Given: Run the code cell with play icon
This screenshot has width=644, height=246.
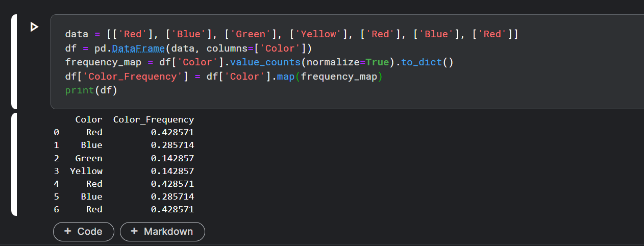Looking at the screenshot, I should click(x=34, y=27).
